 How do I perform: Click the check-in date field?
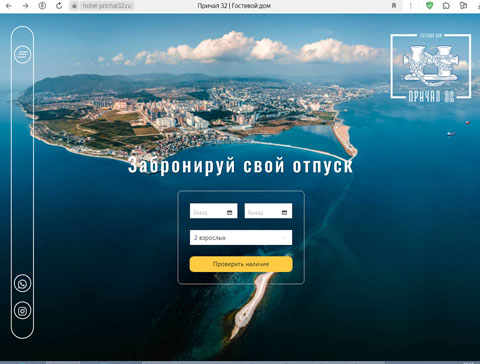click(213, 211)
